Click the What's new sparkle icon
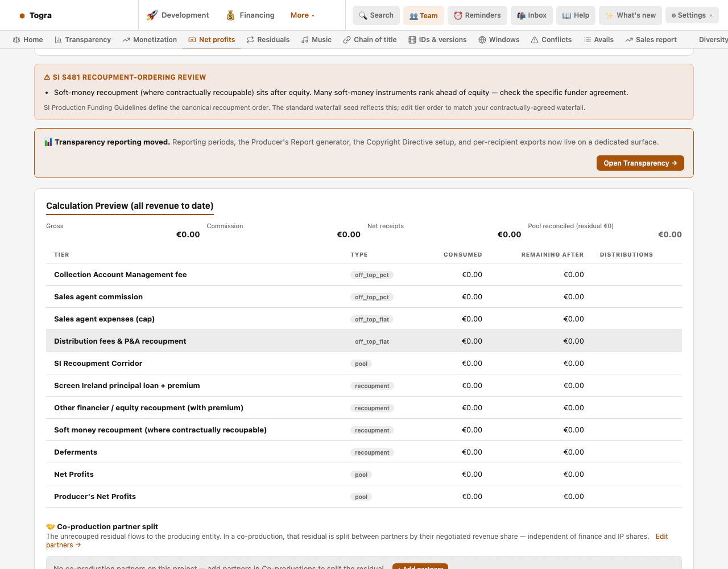This screenshot has height=569, width=728. (609, 15)
